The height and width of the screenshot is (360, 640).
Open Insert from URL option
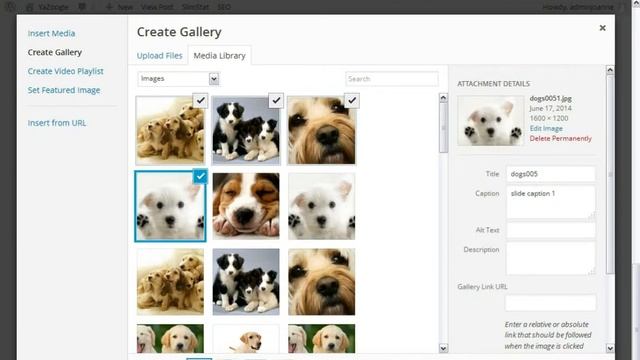(57, 123)
